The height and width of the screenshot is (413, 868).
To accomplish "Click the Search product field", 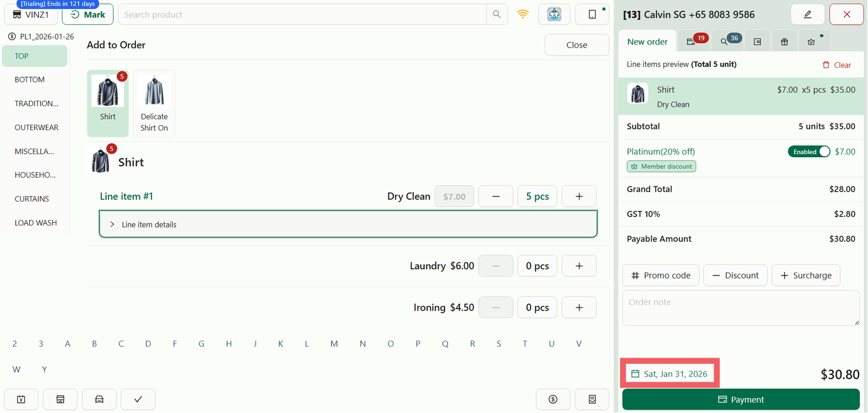I will pyautogui.click(x=302, y=15).
